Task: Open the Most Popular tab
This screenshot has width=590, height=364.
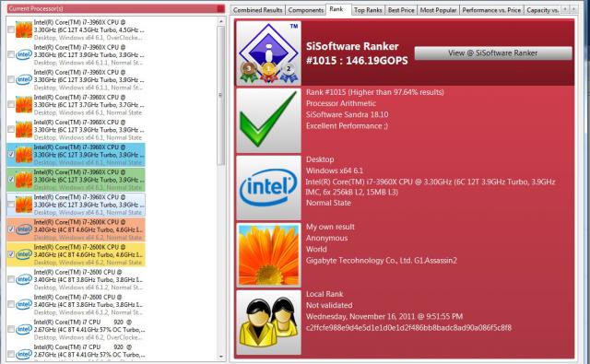Action: [x=438, y=10]
